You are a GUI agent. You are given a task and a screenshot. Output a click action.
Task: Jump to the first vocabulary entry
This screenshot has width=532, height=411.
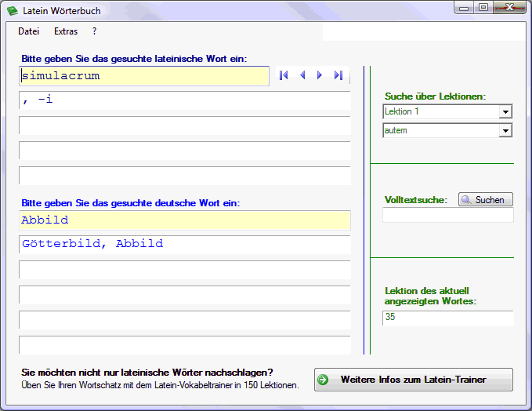(x=284, y=75)
